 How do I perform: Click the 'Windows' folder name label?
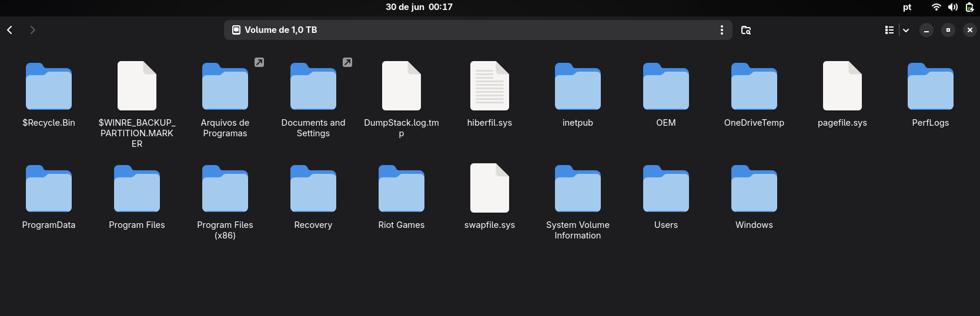click(754, 225)
